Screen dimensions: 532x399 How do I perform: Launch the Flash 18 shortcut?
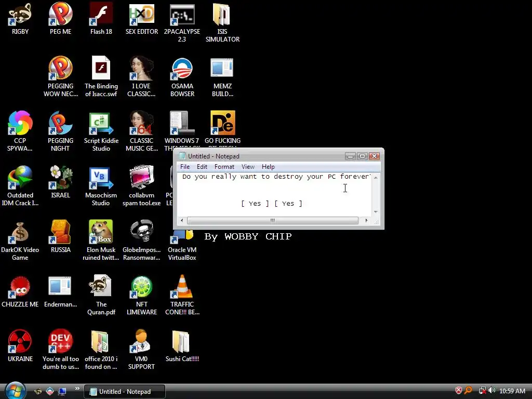101,19
